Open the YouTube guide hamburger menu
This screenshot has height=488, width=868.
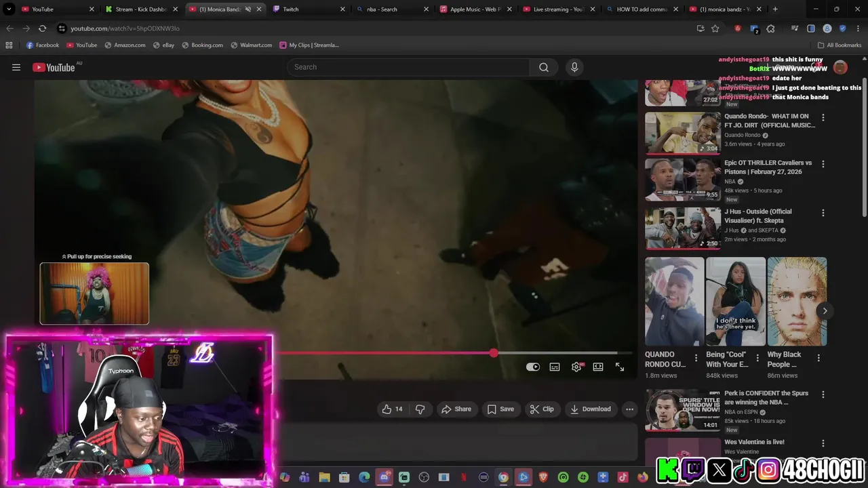pyautogui.click(x=16, y=67)
